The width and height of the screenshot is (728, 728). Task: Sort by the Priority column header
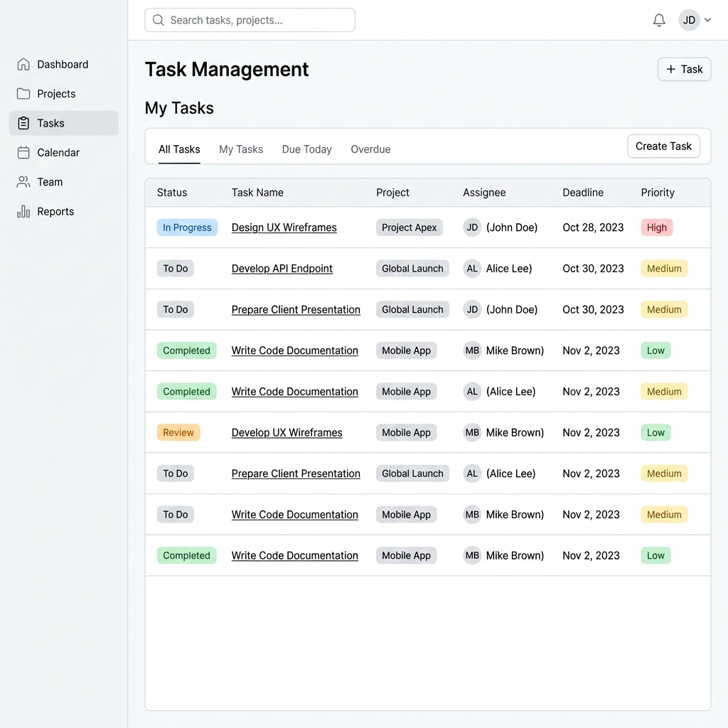(x=658, y=193)
